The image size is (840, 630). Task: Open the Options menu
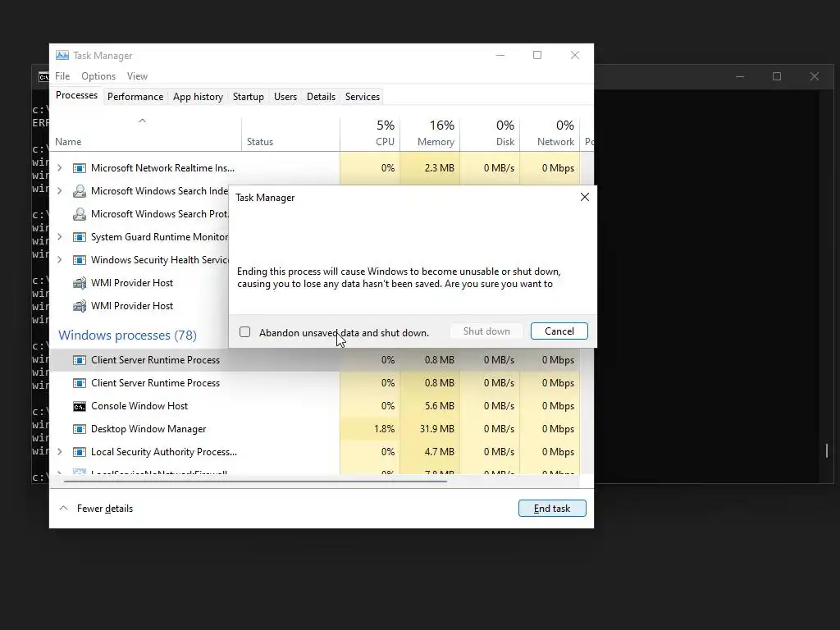pos(98,76)
